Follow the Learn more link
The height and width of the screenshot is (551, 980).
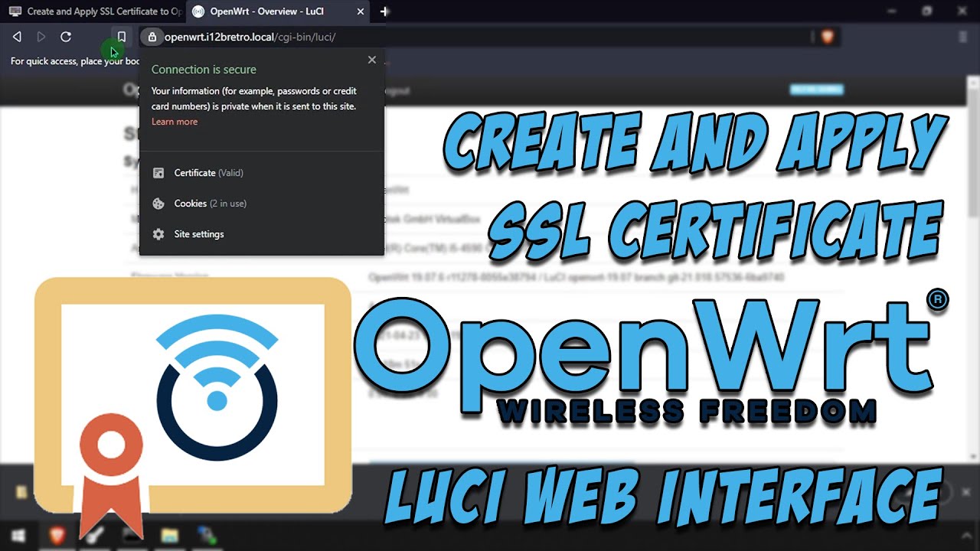pos(175,122)
